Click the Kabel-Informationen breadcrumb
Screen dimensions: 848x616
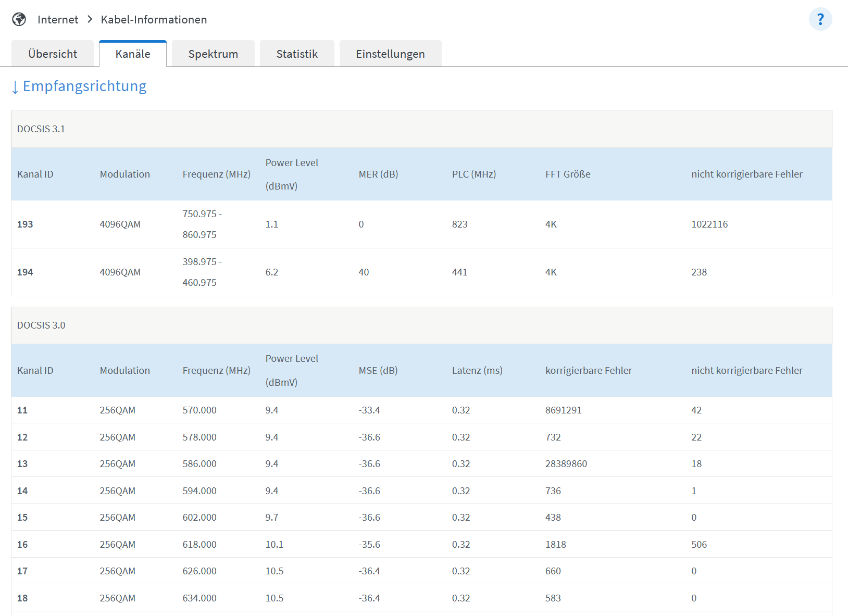coord(154,19)
